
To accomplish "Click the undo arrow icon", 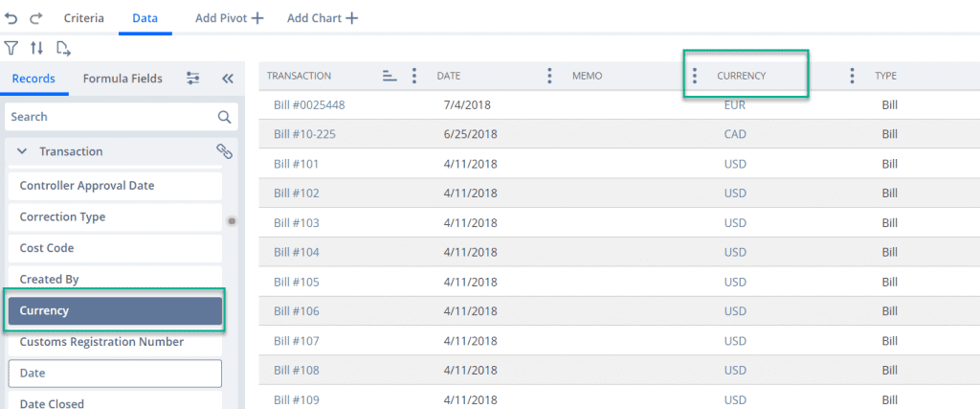I will click(x=11, y=18).
